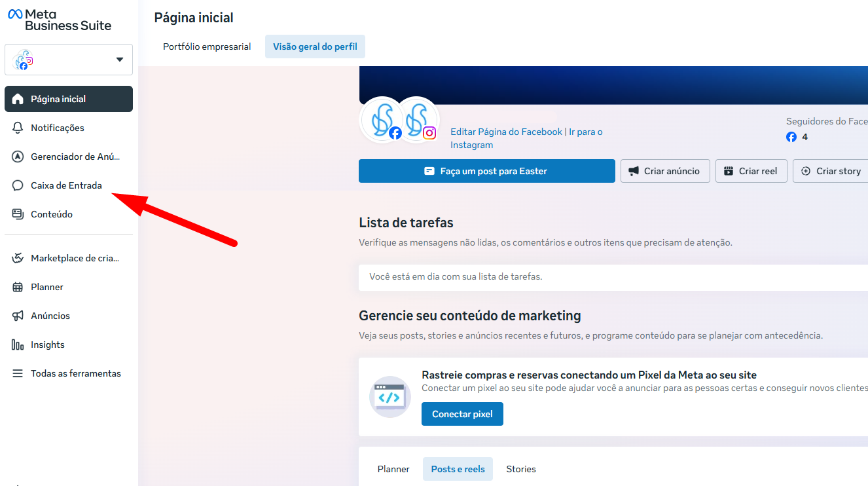The image size is (868, 486).
Task: Select the Posts e reels tab
Action: pos(458,469)
